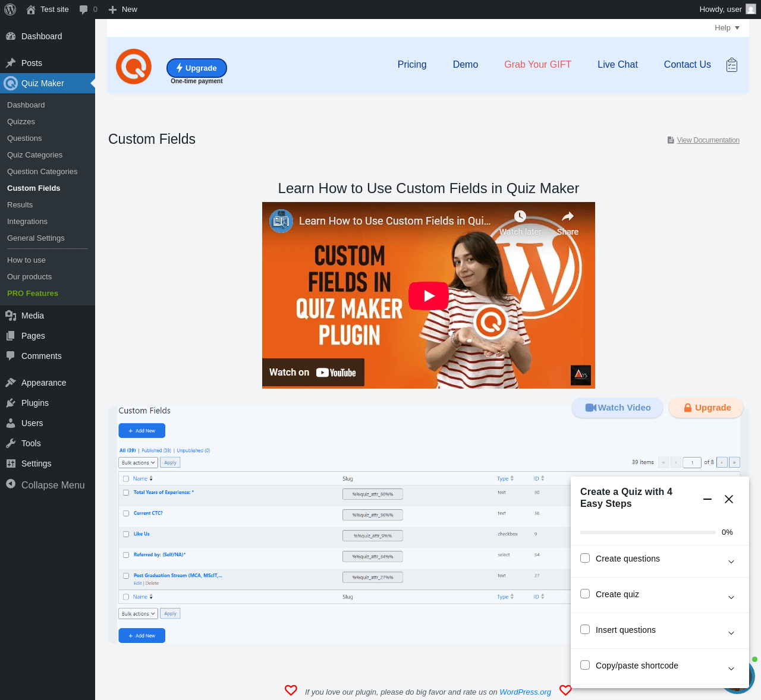Play the Custom Fields YouTube video
Viewport: 761px width, 700px height.
point(429,295)
